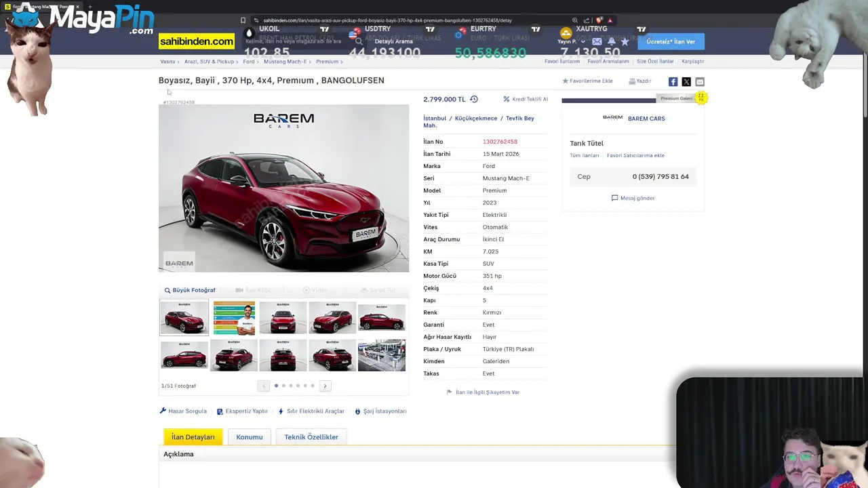Click Ücretsiz İlan Ver button

[x=671, y=41]
